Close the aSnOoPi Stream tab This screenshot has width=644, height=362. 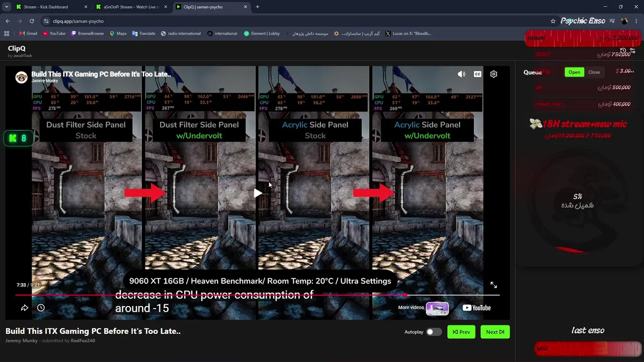(166, 7)
